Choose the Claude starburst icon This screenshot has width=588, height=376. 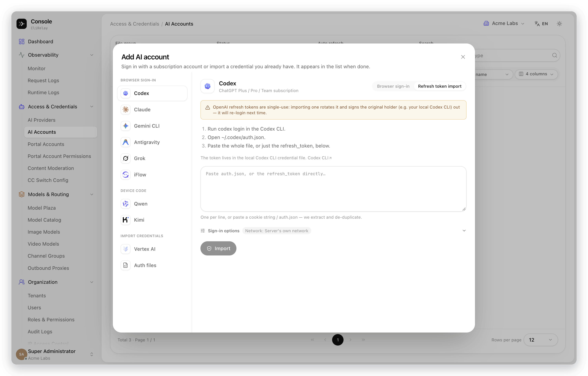[126, 110]
